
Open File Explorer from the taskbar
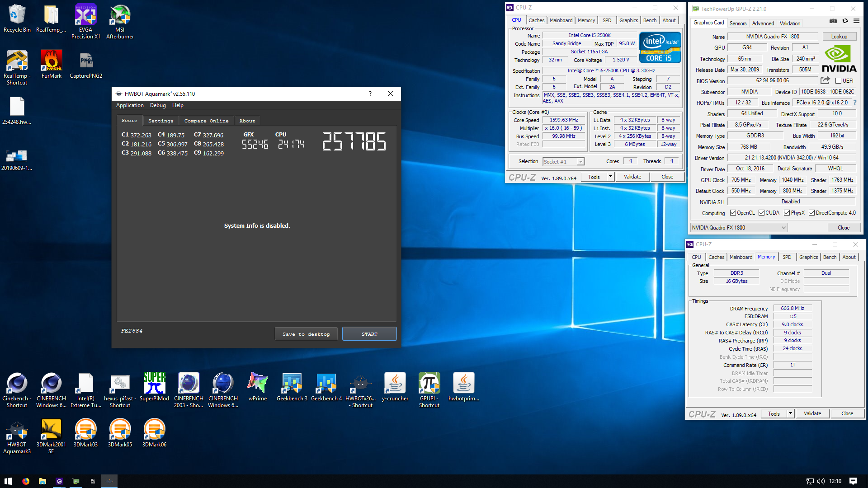point(42,481)
